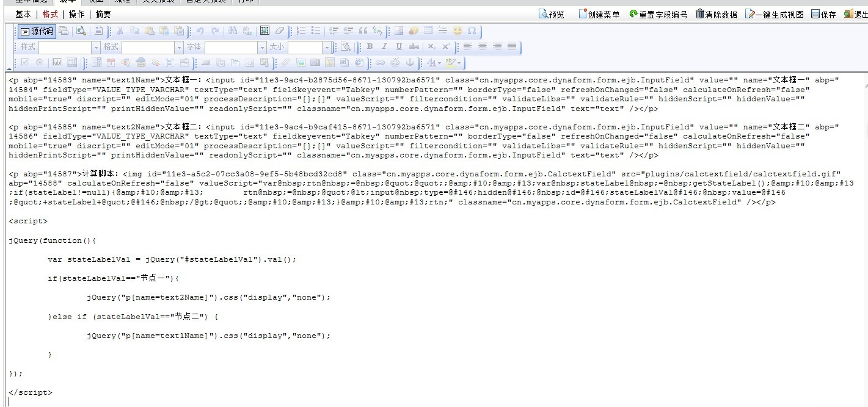
Task: Open Find with the binoculars icon
Action: 233,31
